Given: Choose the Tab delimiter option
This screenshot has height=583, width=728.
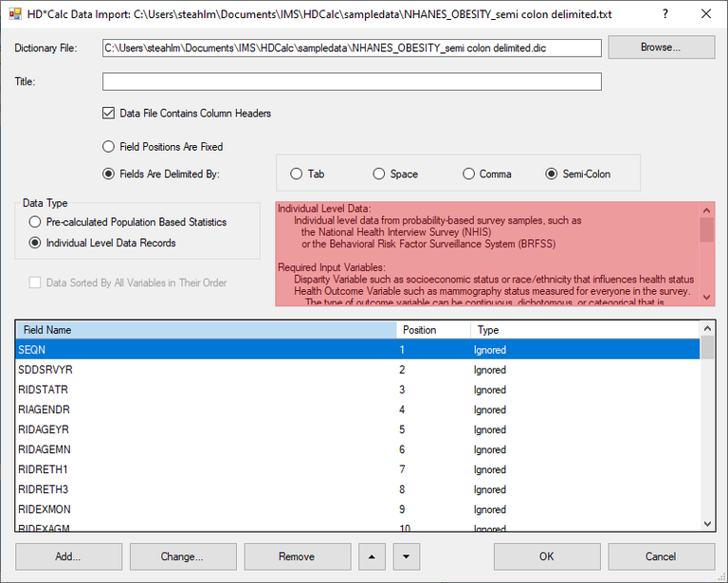Looking at the screenshot, I should [297, 174].
